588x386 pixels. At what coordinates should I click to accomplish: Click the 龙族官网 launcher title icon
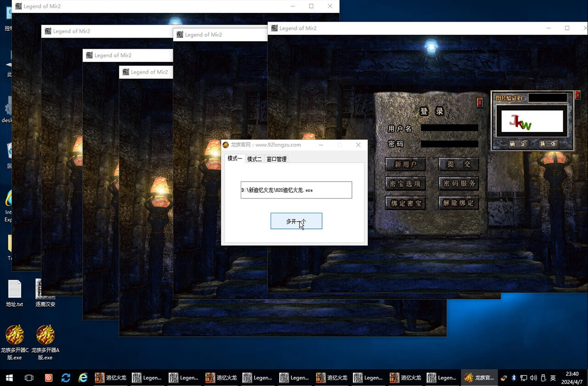tap(226, 145)
